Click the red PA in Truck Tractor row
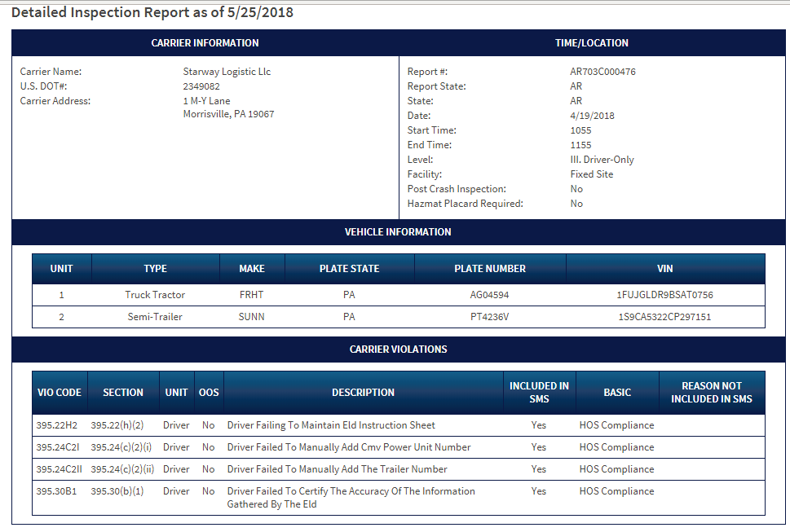The image size is (790, 532). 349,295
